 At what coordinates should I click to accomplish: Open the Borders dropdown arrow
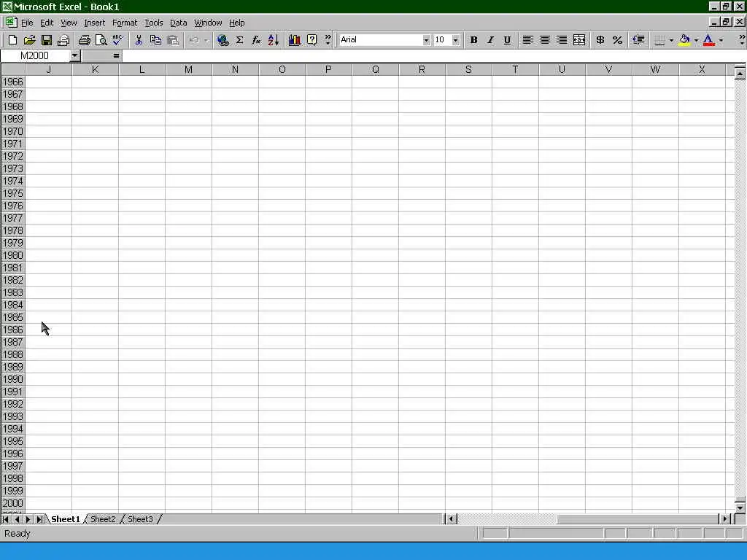tap(671, 40)
